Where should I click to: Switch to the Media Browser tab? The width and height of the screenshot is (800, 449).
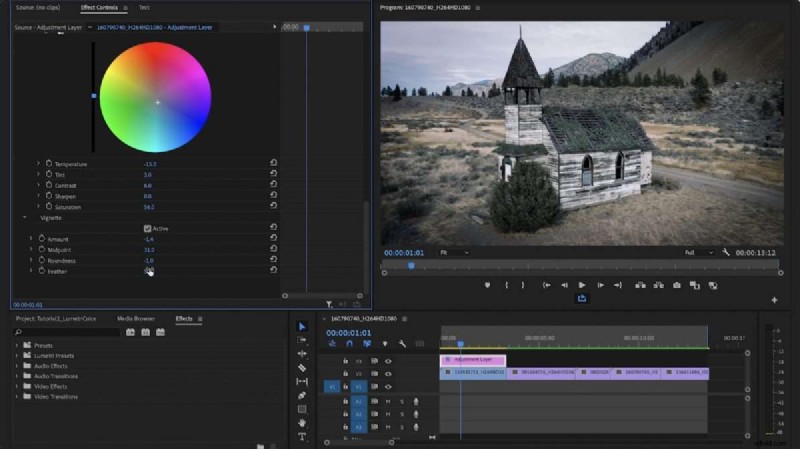(136, 318)
